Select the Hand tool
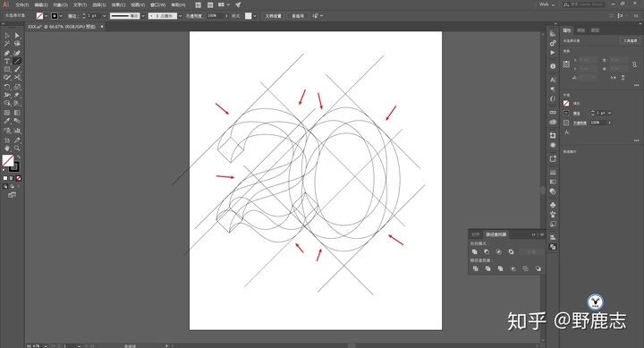The height and width of the screenshot is (348, 644). click(x=7, y=149)
